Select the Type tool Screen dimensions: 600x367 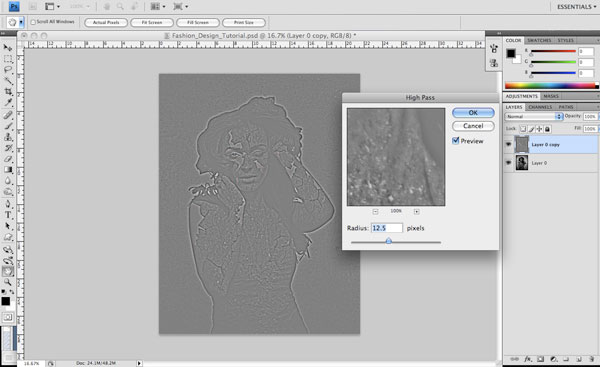pos(8,215)
